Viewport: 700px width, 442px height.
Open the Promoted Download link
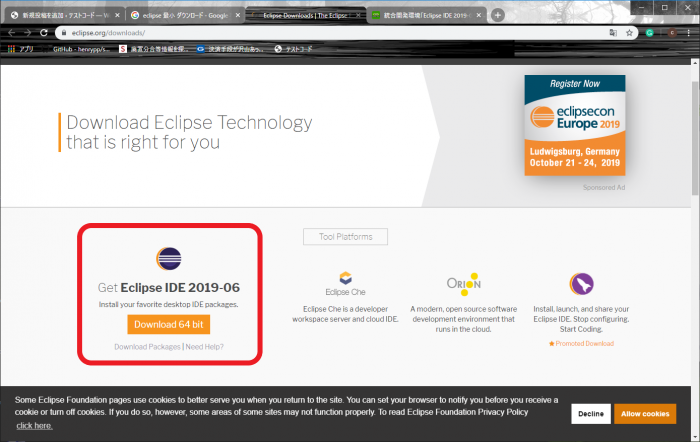(581, 343)
